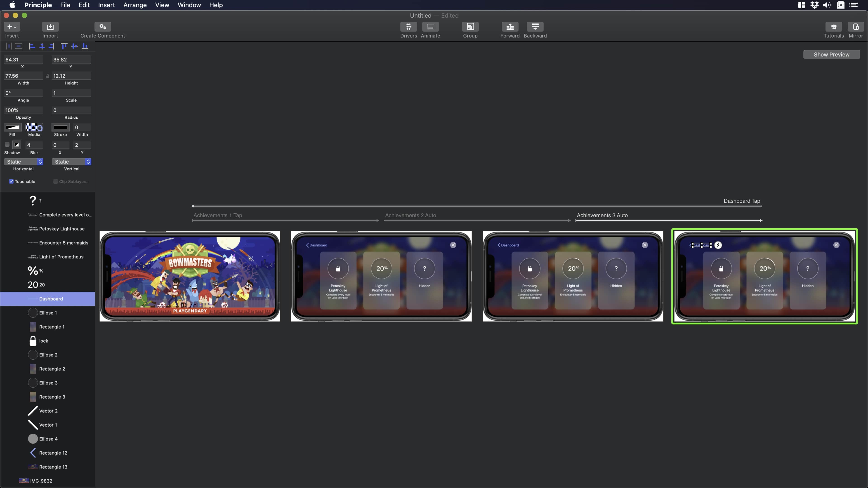Bring layer Forward

coord(510,27)
